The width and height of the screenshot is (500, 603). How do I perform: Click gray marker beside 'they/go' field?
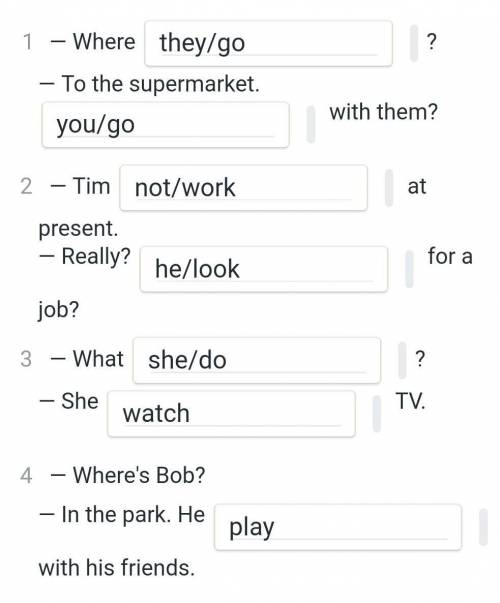coord(414,43)
